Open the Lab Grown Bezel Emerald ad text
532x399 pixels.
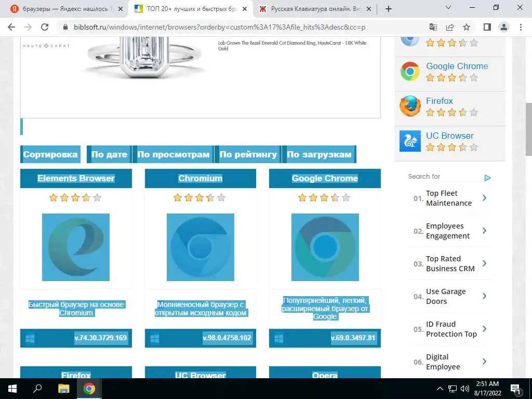tap(292, 46)
